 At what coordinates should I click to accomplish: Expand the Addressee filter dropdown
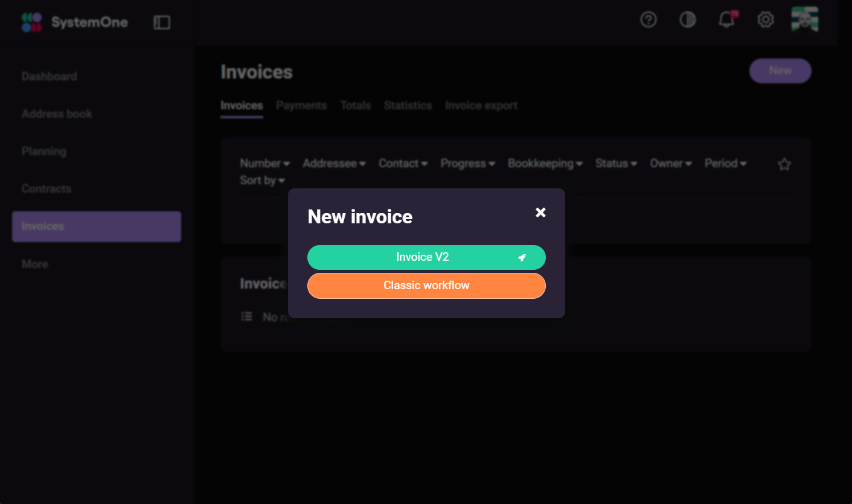(x=334, y=164)
